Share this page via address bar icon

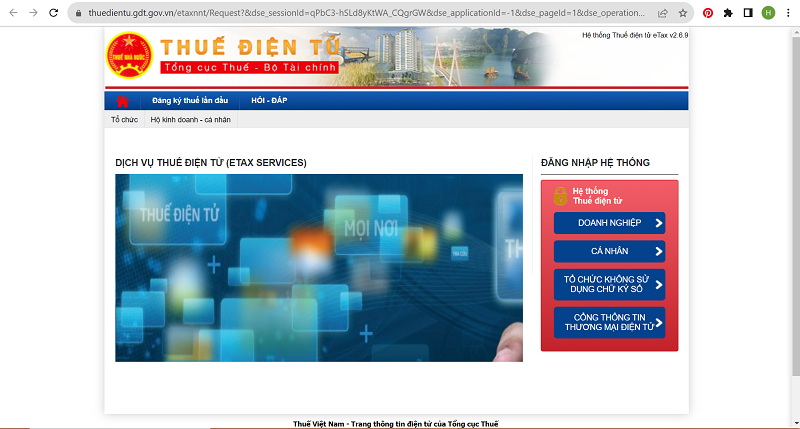click(663, 13)
